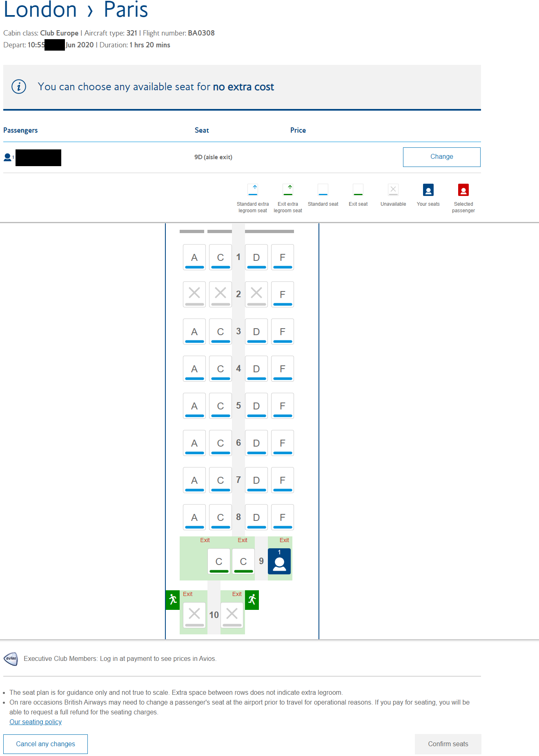Select seat 1D
The height and width of the screenshot is (756, 539).
click(256, 257)
